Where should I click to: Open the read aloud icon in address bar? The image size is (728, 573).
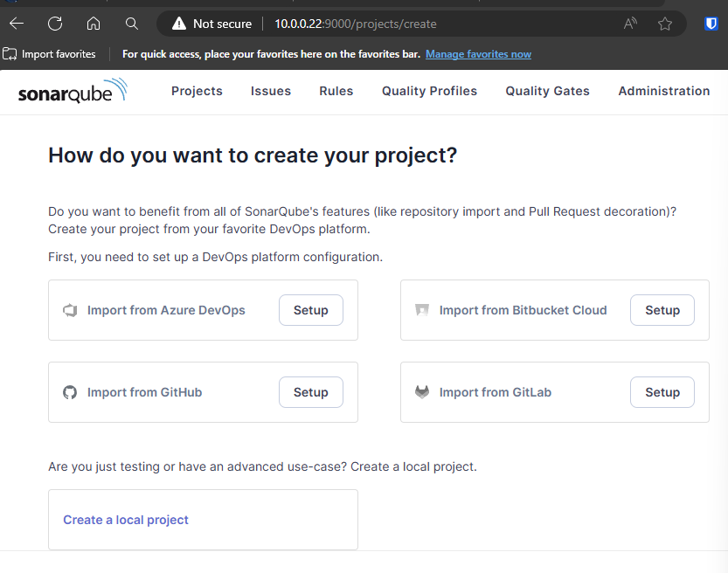[x=630, y=24]
